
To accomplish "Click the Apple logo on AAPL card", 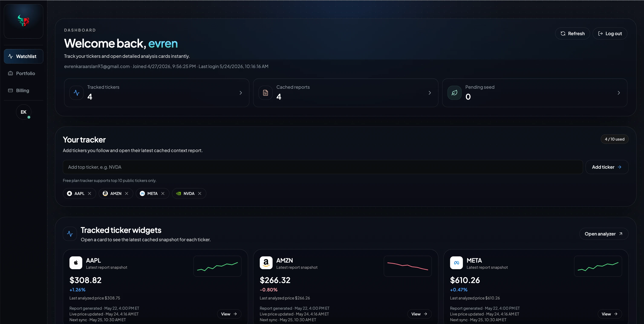I will (76, 263).
